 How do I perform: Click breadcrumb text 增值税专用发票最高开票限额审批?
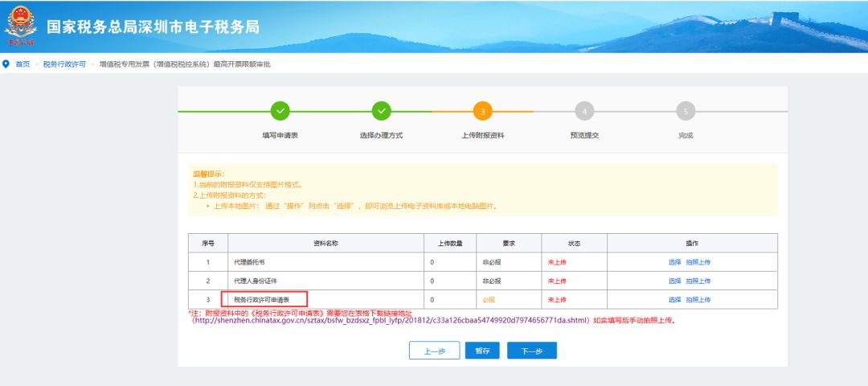pyautogui.click(x=185, y=64)
